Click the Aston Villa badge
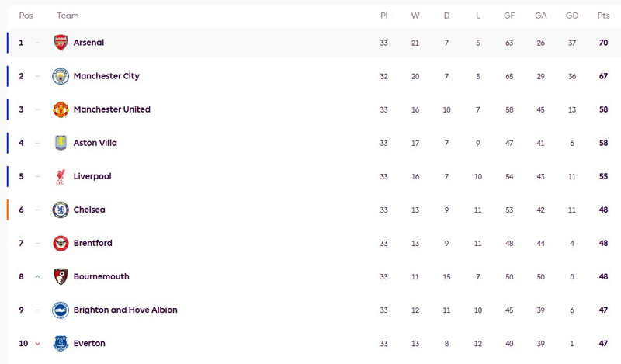The height and width of the screenshot is (364, 621). (x=61, y=143)
